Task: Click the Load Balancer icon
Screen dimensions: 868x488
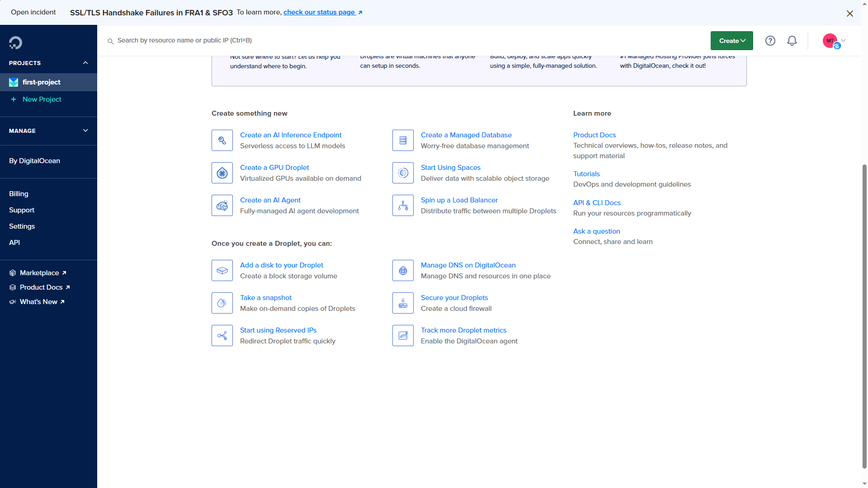Action: 403,206
